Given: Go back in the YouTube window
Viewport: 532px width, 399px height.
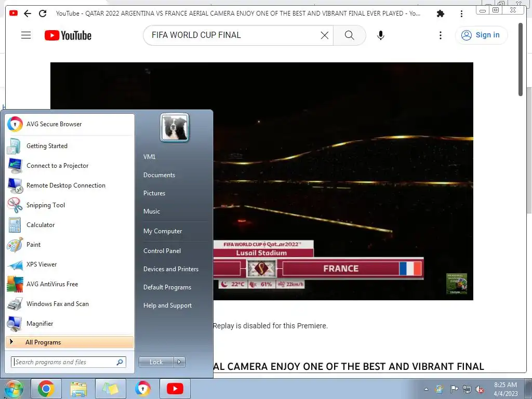Looking at the screenshot, I should coord(28,14).
